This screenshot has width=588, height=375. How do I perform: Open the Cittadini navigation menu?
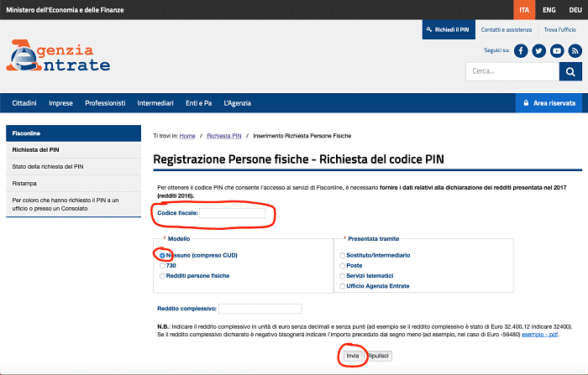pos(24,103)
